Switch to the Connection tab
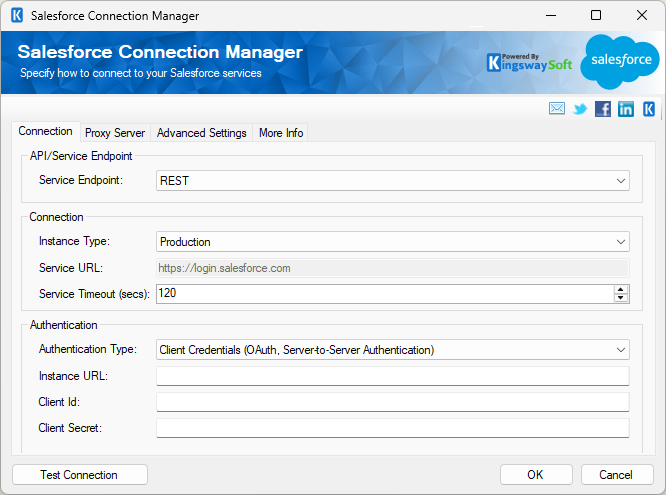 45,131
